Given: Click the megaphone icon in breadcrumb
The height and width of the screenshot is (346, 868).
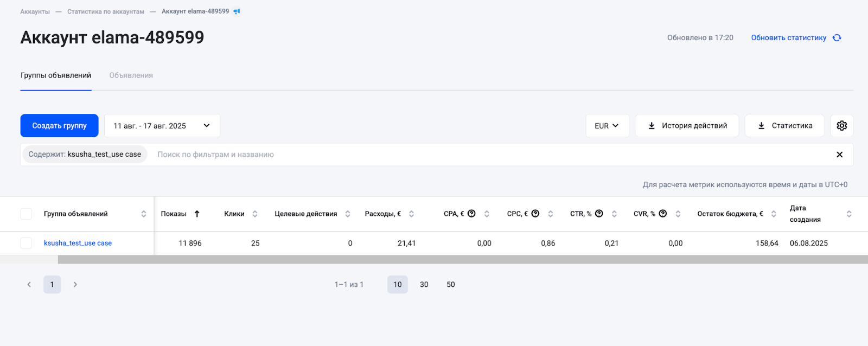Looking at the screenshot, I should tap(237, 11).
